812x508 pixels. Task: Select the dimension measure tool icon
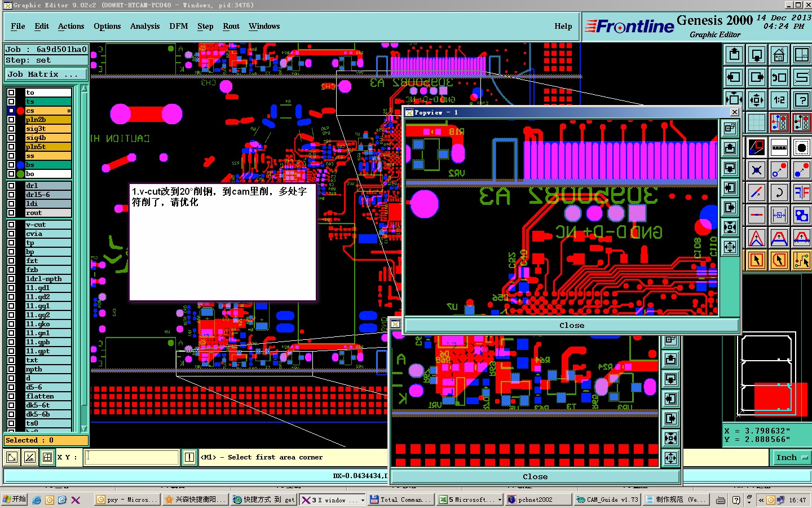tap(779, 215)
